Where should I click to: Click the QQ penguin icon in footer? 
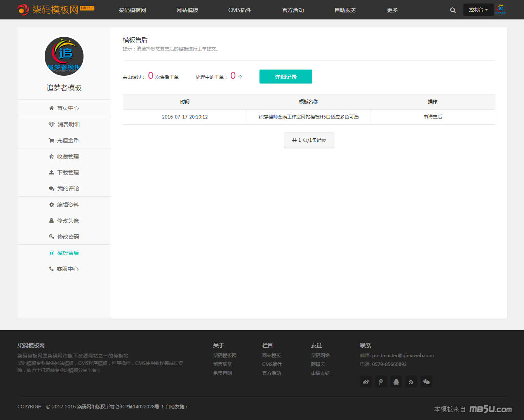(396, 382)
